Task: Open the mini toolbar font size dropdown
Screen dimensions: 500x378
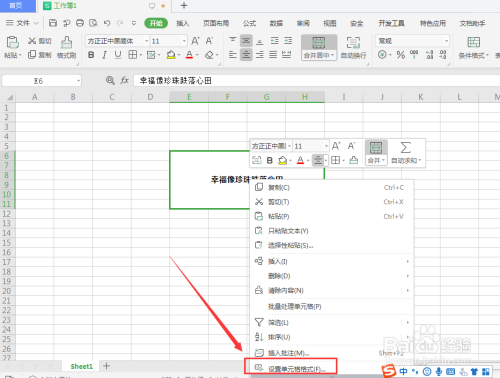Action: pyautogui.click(x=326, y=146)
